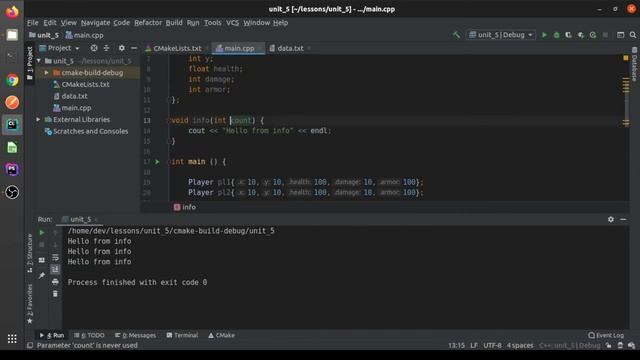Viewport: 640px width, 360px height.
Task: Click the LF line separator in status bar
Action: click(474, 346)
